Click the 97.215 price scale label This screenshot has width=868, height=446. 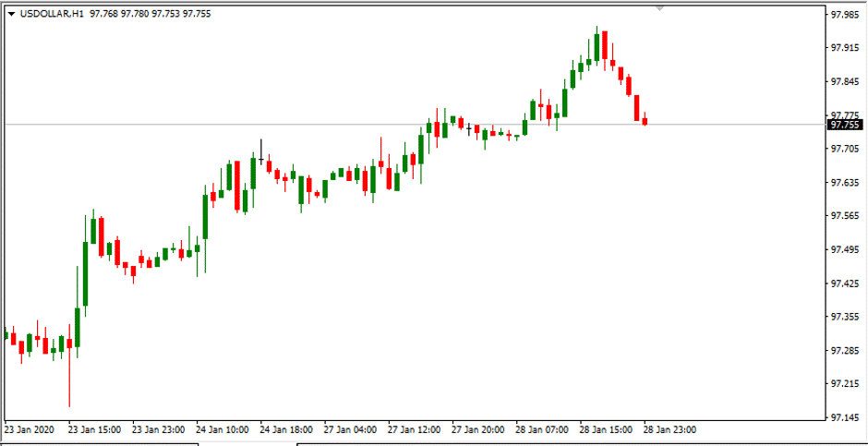click(x=845, y=384)
